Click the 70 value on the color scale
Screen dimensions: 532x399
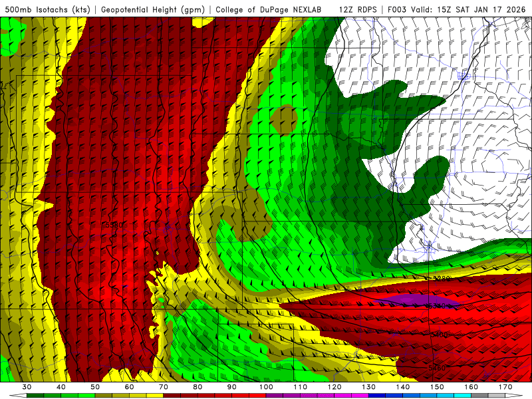(x=164, y=387)
